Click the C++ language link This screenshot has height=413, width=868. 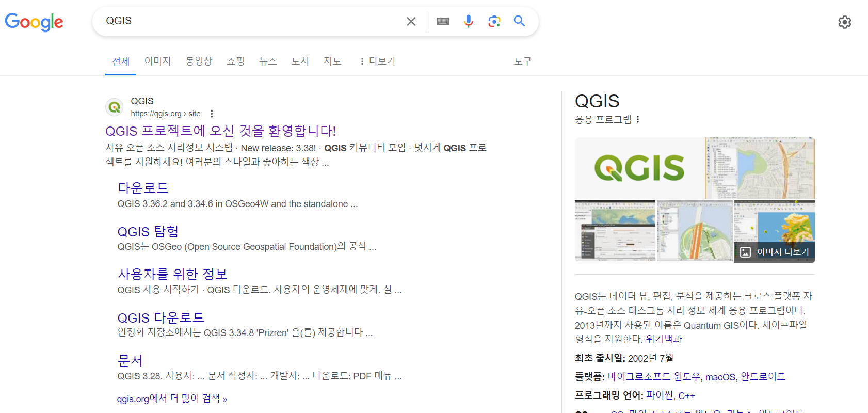(686, 396)
